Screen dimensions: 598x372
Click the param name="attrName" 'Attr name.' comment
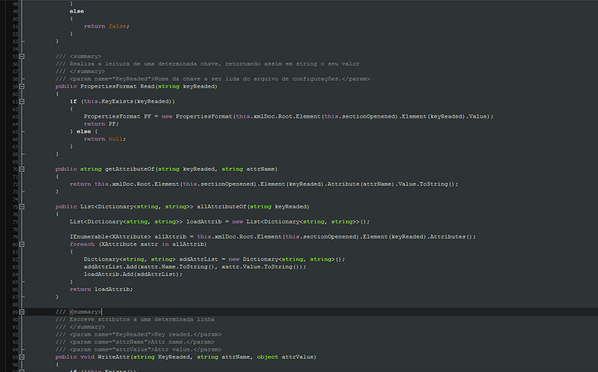click(135, 342)
